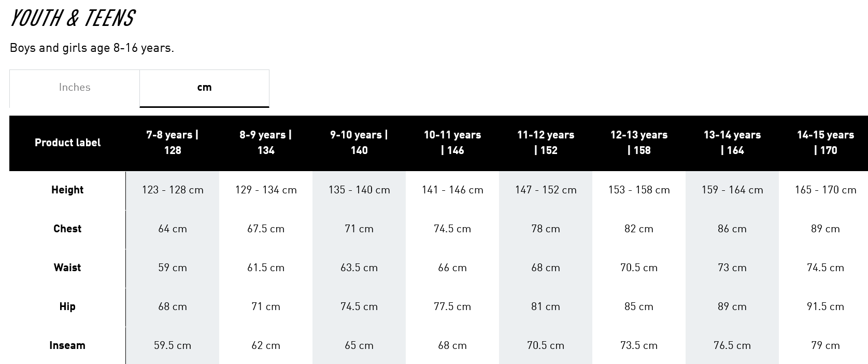Screen dimensions: 868x364
Task: Click the 9-10 years | 140 header
Action: pyautogui.click(x=359, y=143)
